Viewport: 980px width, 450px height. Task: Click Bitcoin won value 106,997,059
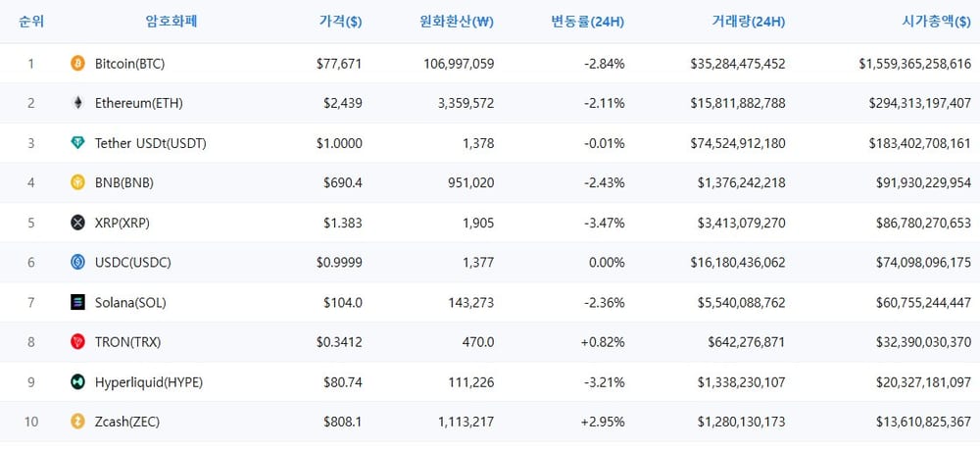459,63
